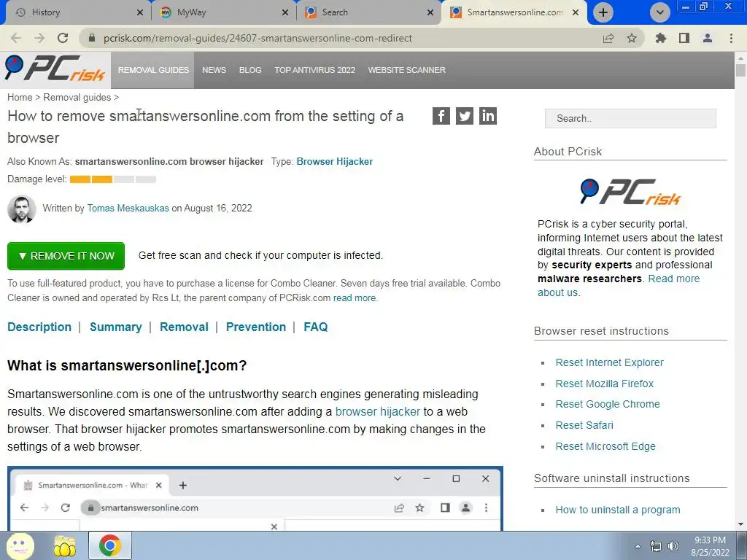Open the Removal Guides menu item
747x560 pixels.
pos(153,70)
